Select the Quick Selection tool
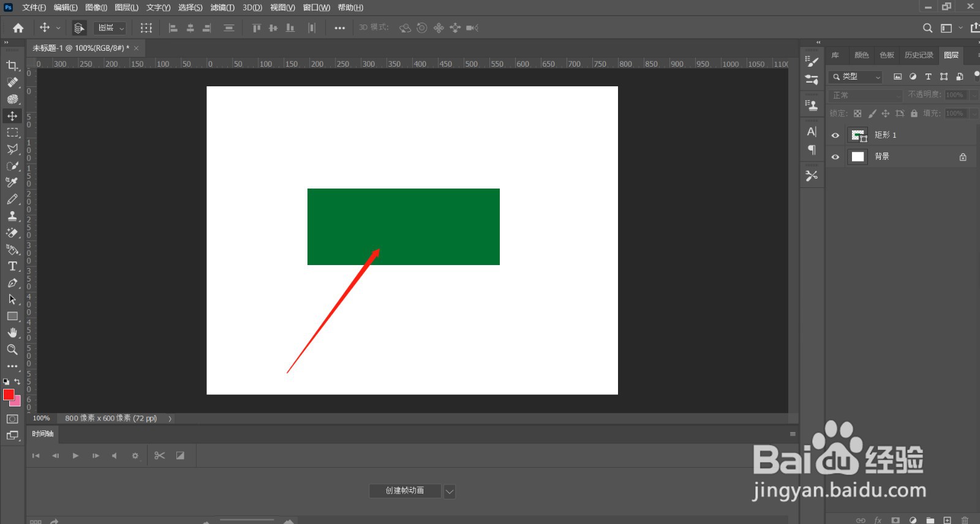This screenshot has height=524, width=980. click(12, 166)
